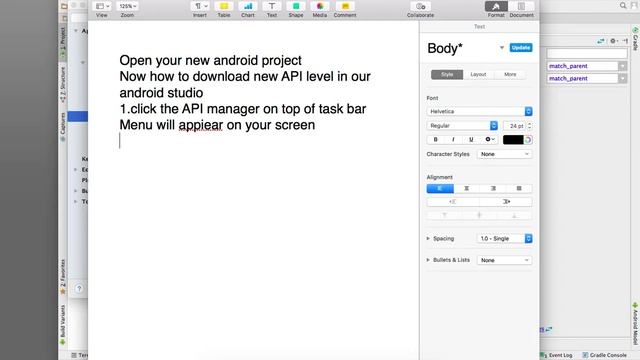The height and width of the screenshot is (360, 640).
Task: Adjust the font size stepper
Action: (x=530, y=126)
